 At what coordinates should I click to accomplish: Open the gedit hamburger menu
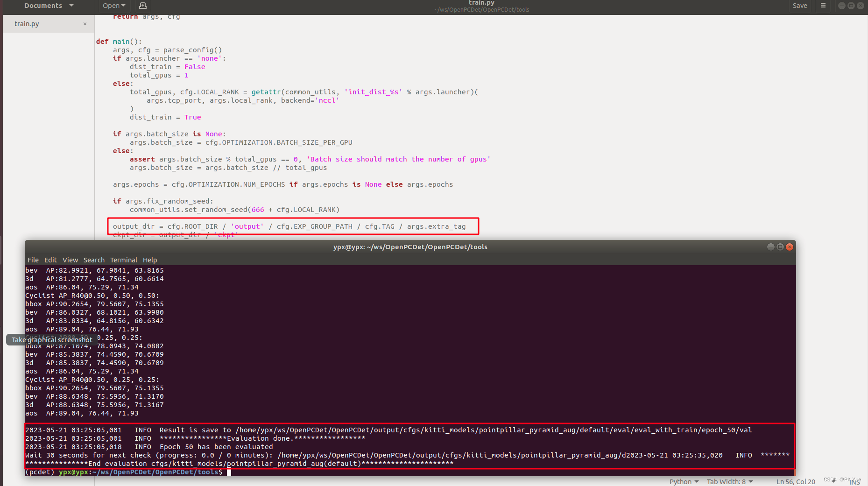[823, 6]
